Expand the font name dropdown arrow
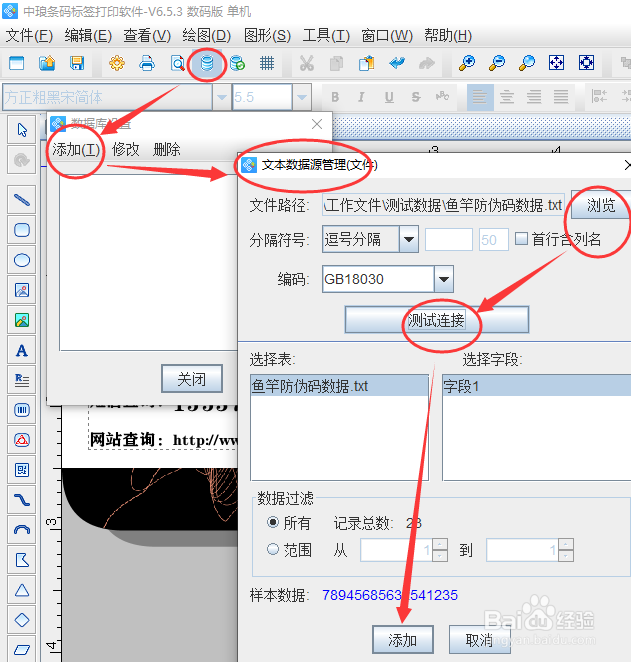631x662 pixels. [x=222, y=98]
